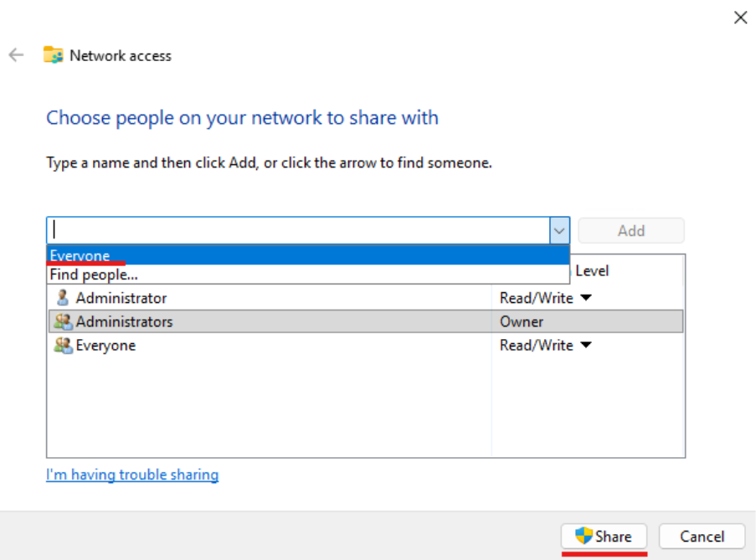Click the dropdown arrow on the name box
The width and height of the screenshot is (756, 560).
(559, 230)
